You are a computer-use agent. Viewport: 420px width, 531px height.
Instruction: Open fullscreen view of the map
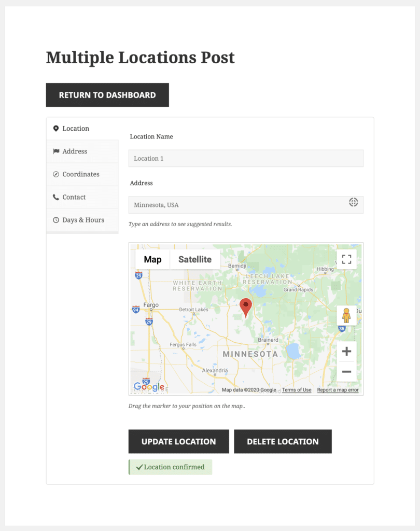click(346, 259)
